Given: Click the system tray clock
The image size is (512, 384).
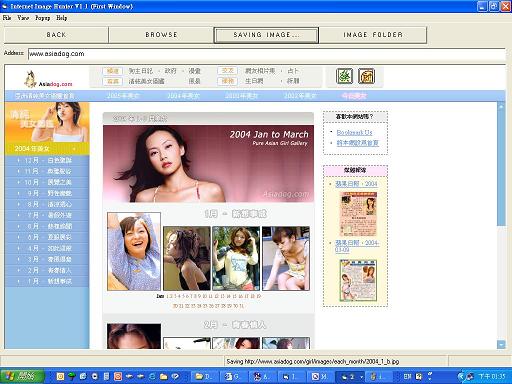Looking at the screenshot, I should tap(492, 377).
